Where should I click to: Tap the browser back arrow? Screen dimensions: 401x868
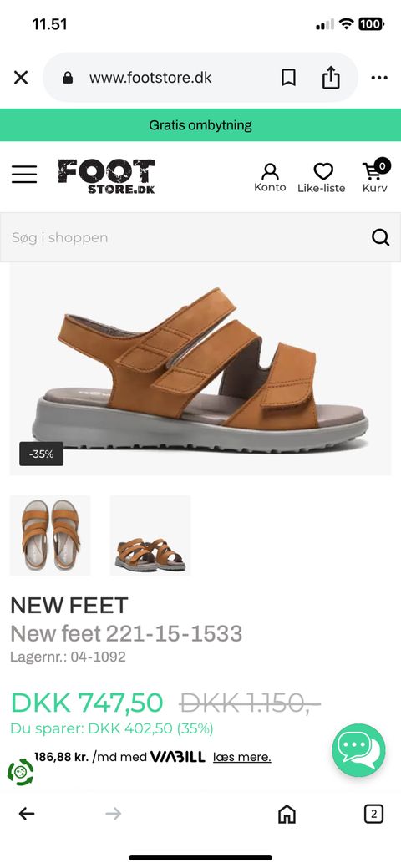27,813
